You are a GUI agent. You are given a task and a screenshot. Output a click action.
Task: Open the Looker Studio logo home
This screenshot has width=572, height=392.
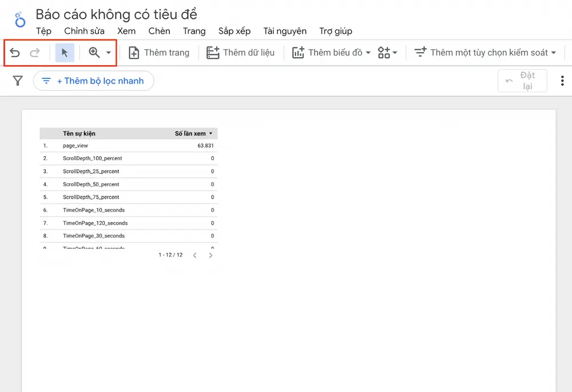(x=20, y=19)
